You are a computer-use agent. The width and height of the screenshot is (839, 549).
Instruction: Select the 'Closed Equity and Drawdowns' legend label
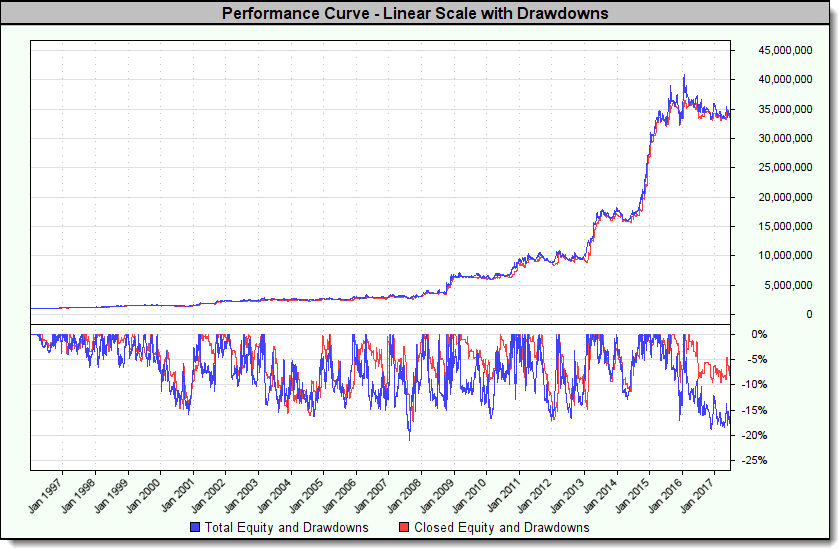tap(501, 527)
